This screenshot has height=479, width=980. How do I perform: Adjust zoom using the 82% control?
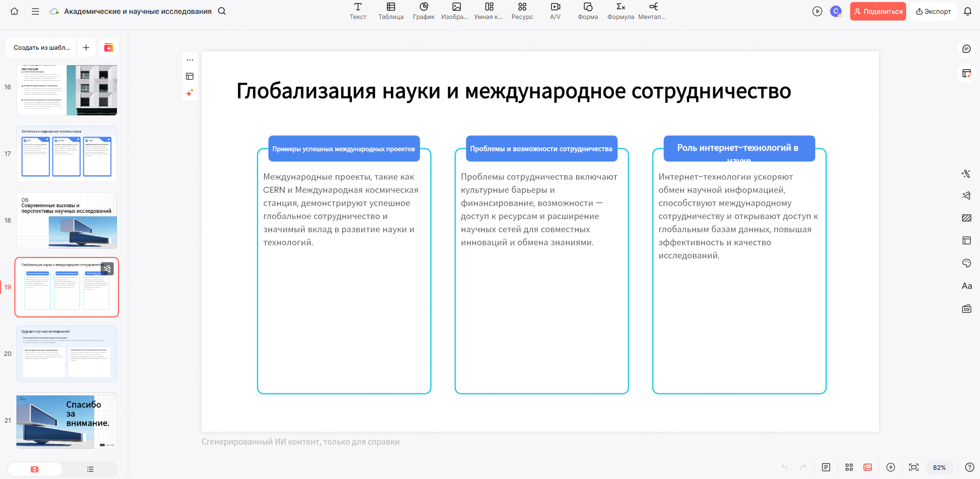pyautogui.click(x=940, y=467)
